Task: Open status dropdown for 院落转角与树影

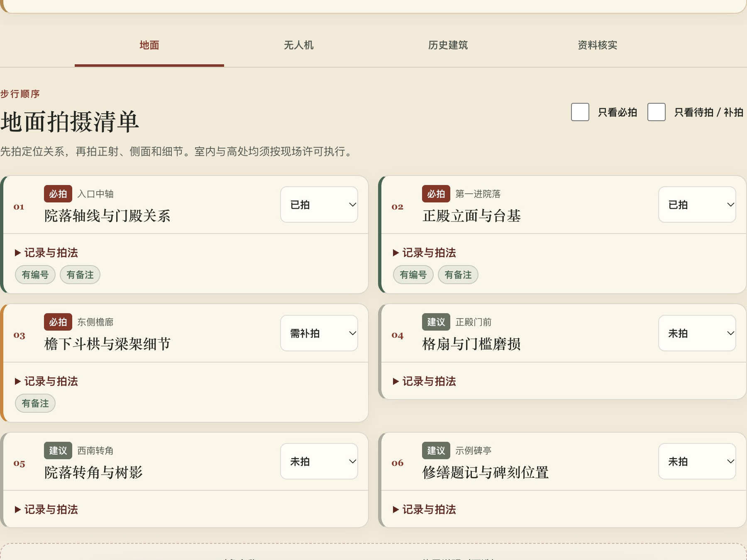Action: tap(319, 461)
